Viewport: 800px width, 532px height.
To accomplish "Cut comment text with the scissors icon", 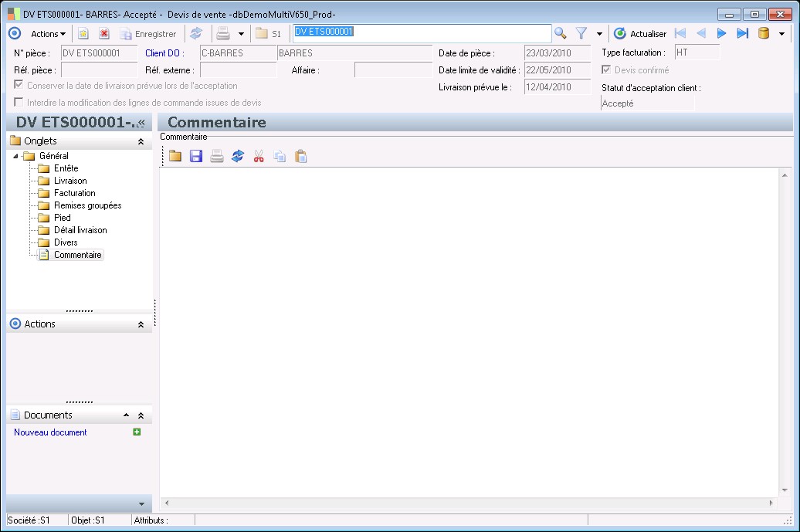I will pyautogui.click(x=259, y=156).
